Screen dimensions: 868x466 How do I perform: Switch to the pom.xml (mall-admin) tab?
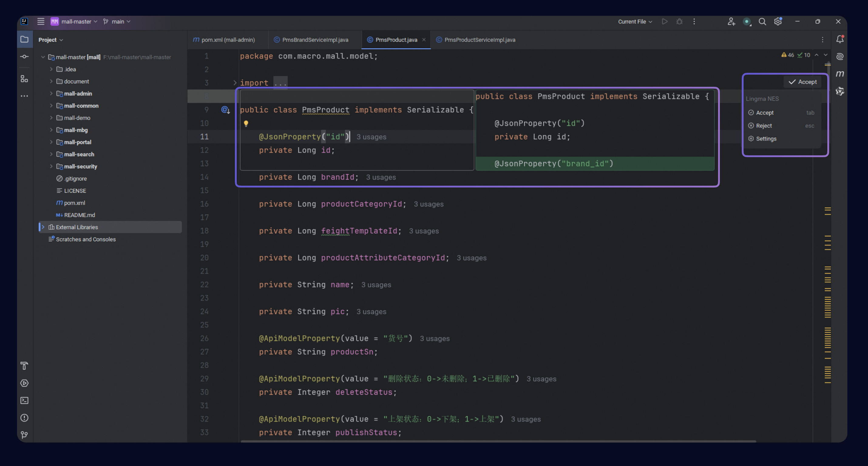point(228,40)
